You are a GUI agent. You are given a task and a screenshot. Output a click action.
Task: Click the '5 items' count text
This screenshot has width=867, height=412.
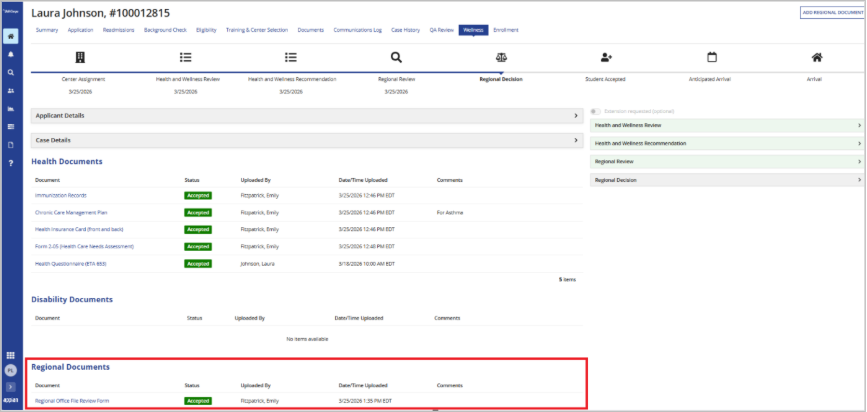[567, 279]
